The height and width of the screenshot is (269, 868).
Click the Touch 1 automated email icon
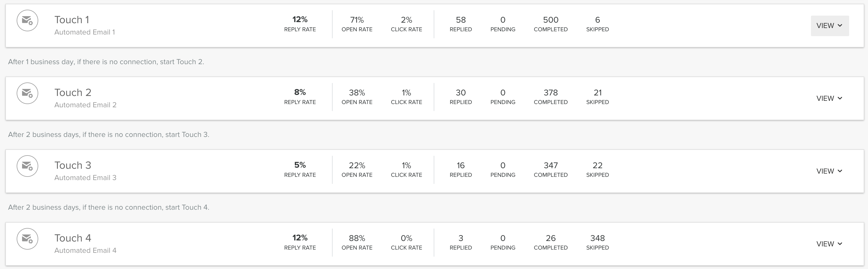(x=27, y=20)
